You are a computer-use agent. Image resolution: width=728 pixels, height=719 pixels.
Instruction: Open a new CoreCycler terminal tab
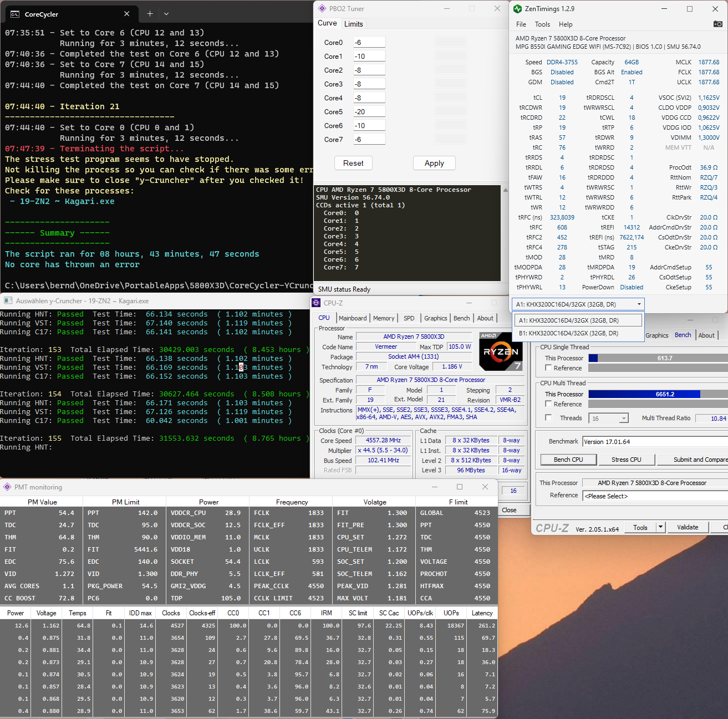coord(150,14)
